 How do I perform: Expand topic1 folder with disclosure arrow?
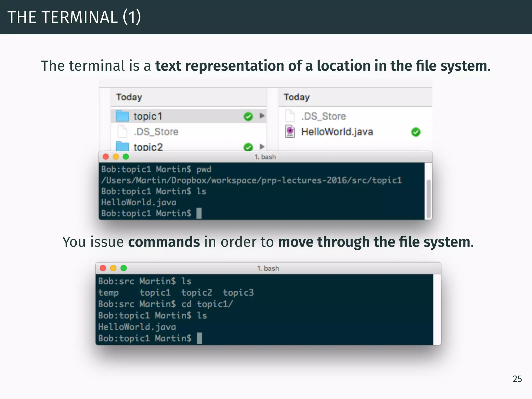(x=262, y=116)
